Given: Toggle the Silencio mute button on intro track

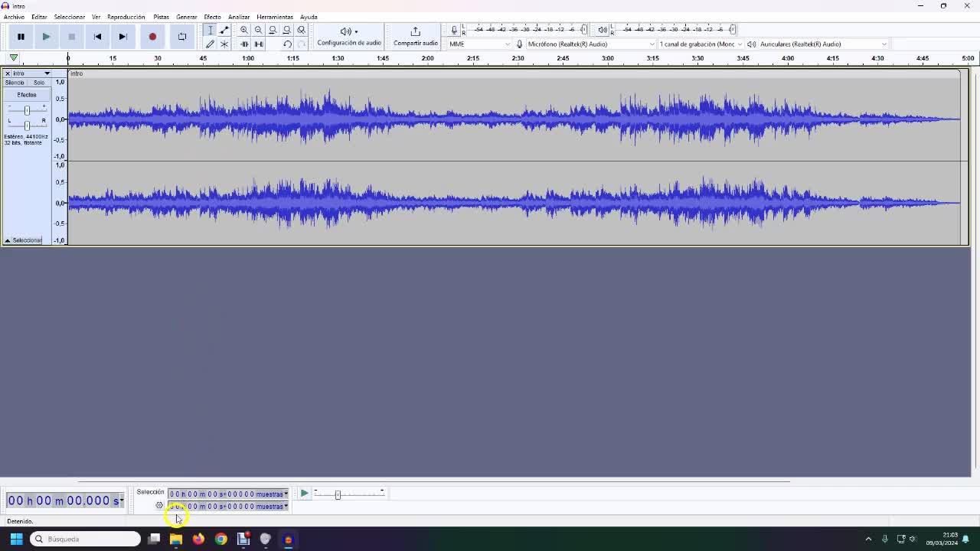Looking at the screenshot, I should (15, 83).
